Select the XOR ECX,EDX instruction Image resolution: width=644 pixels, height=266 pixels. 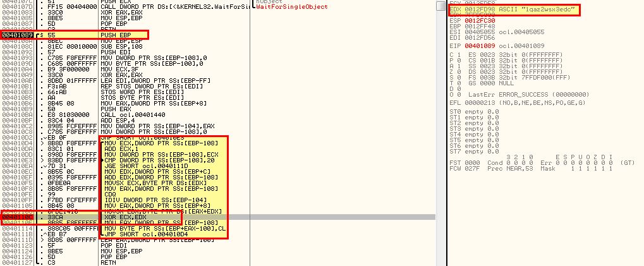(125, 217)
